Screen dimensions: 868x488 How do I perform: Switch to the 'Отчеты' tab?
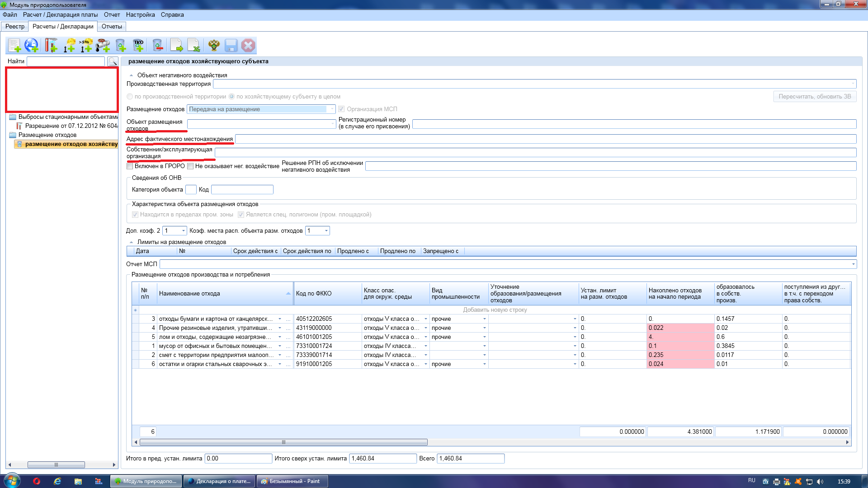112,26
